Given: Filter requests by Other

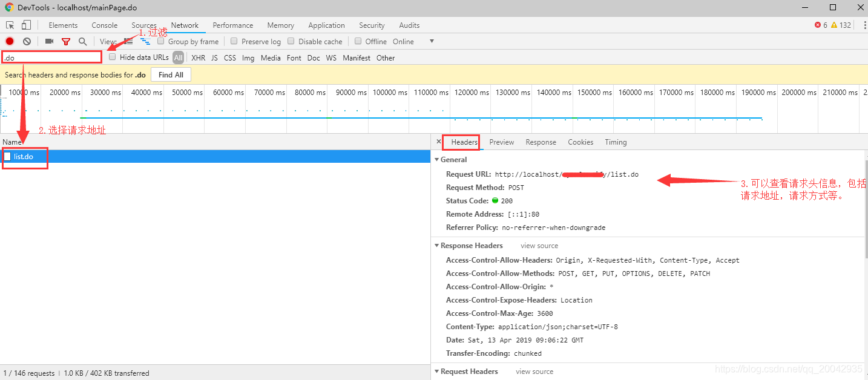Looking at the screenshot, I should tap(386, 58).
